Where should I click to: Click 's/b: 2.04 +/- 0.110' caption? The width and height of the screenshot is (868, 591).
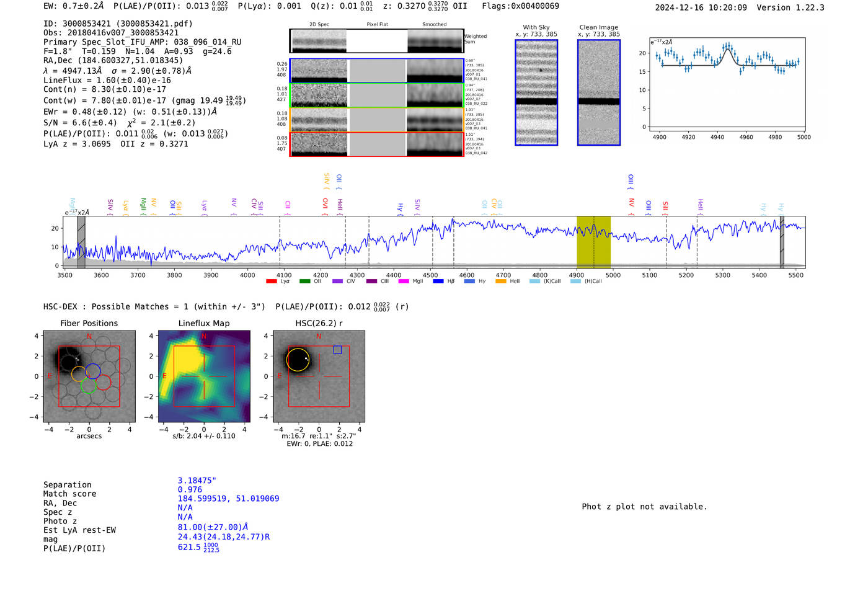(204, 436)
